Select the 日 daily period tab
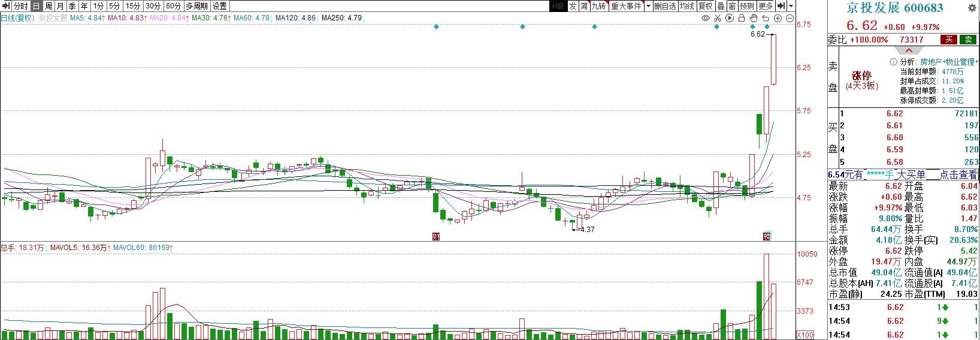This screenshot has width=980, height=340. click(x=36, y=6)
